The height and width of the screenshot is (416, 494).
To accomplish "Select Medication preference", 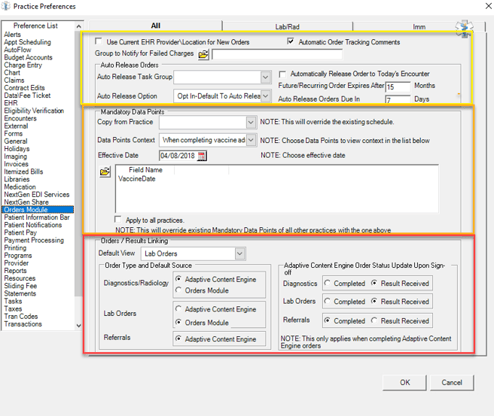I will pos(20,187).
